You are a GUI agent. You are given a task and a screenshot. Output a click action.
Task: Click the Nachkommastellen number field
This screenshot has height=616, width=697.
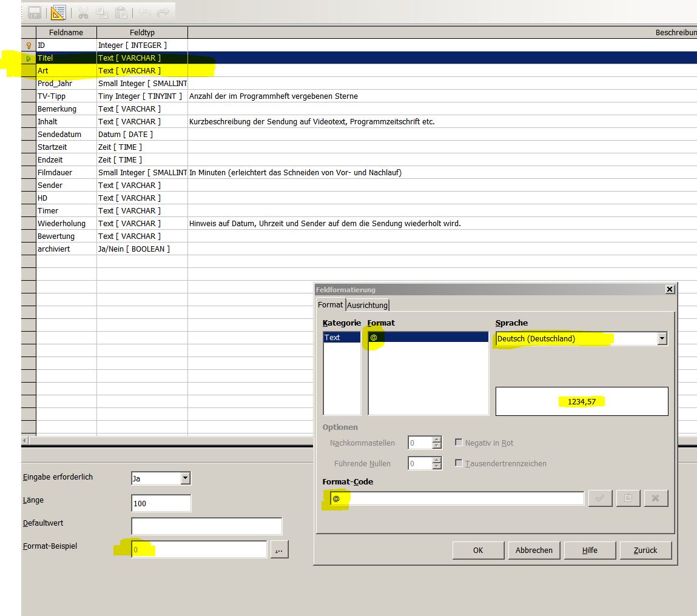420,443
